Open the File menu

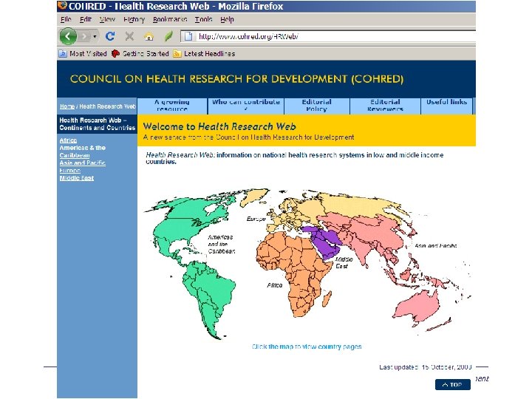pos(66,19)
